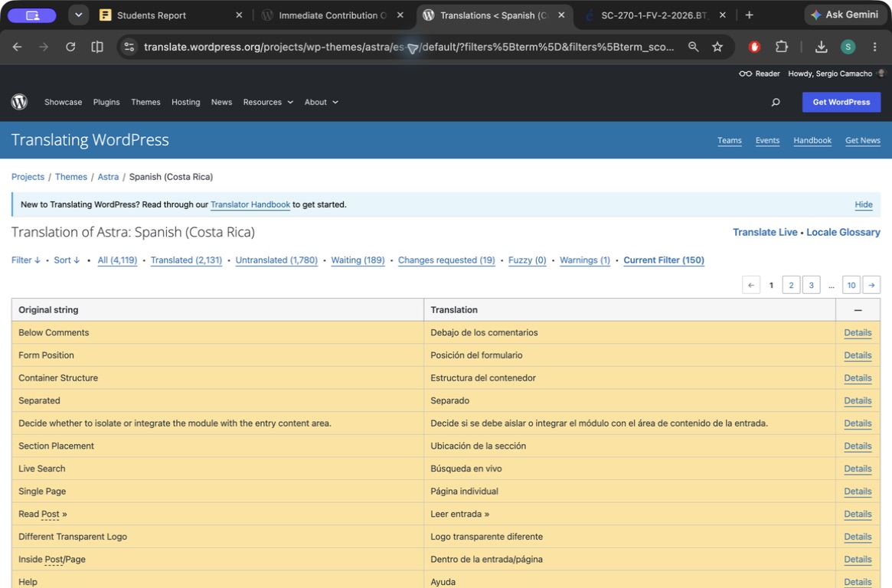Go to page 10 of results

(851, 285)
